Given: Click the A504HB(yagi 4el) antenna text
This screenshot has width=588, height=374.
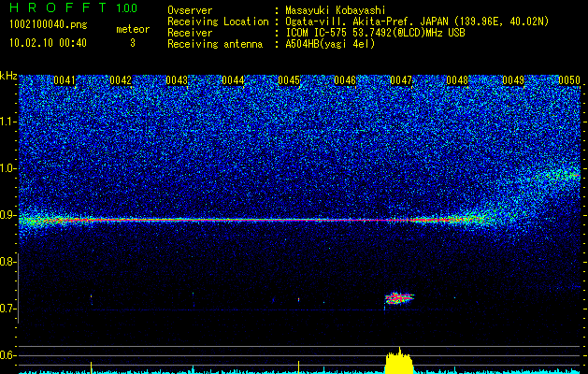Looking at the screenshot, I should pyautogui.click(x=330, y=44).
